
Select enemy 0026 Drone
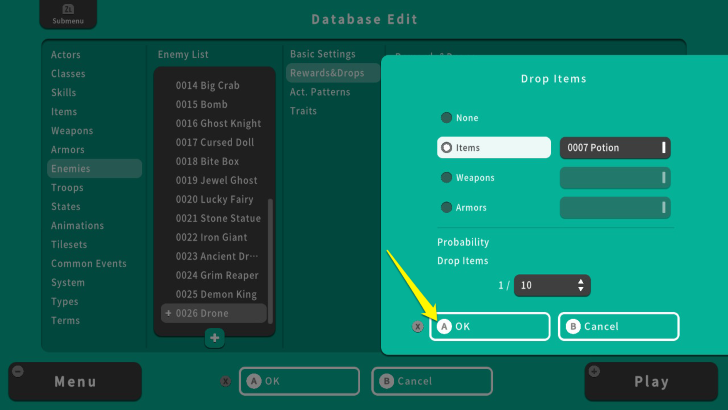click(214, 313)
